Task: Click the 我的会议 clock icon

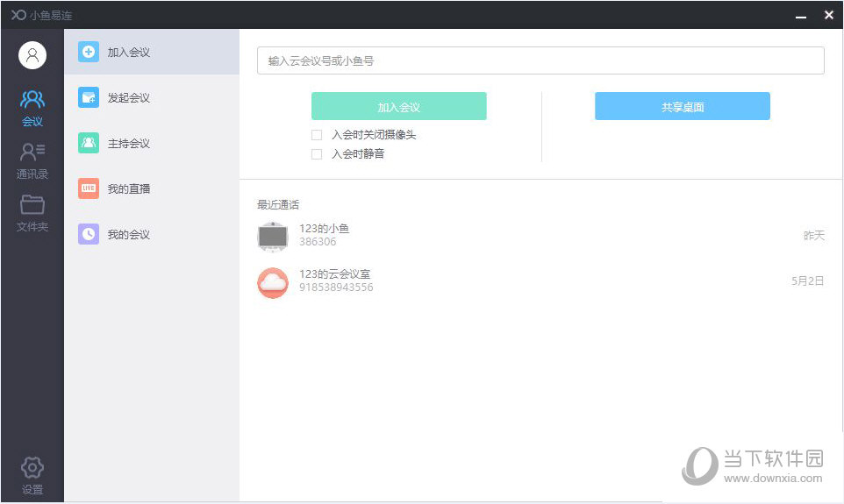Action: [x=89, y=234]
